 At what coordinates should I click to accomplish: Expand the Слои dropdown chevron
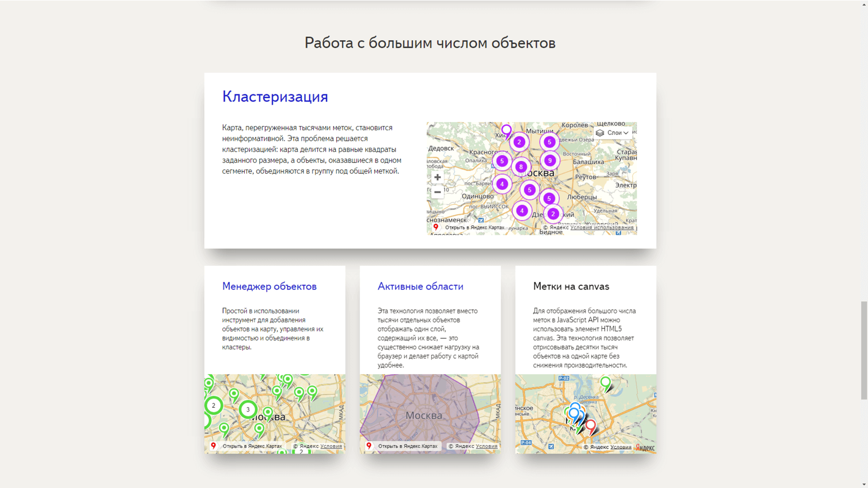point(627,133)
